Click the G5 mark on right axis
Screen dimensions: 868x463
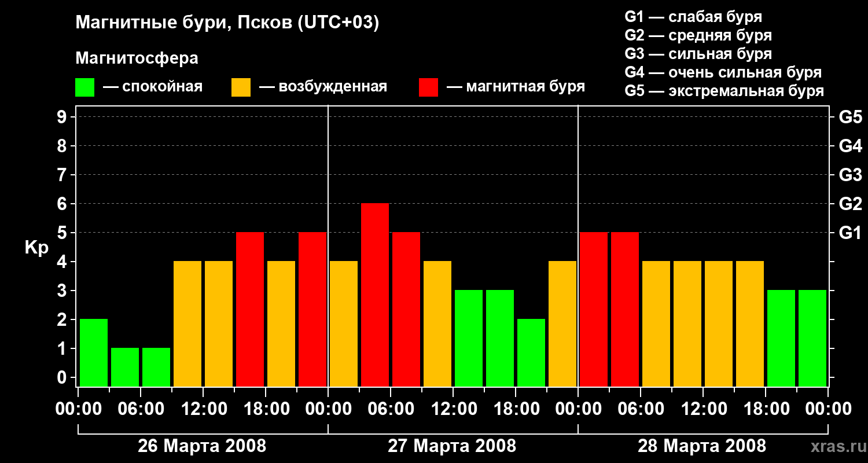pyautogui.click(x=851, y=117)
